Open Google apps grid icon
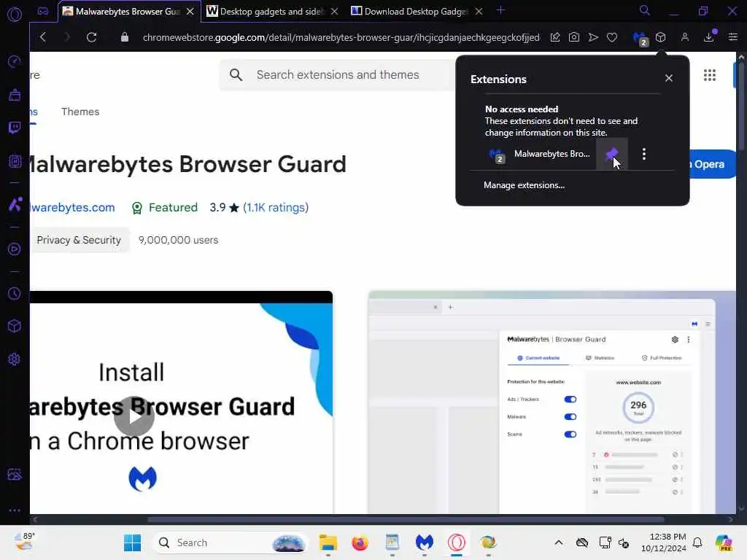This screenshot has height=560, width=747. point(709,75)
